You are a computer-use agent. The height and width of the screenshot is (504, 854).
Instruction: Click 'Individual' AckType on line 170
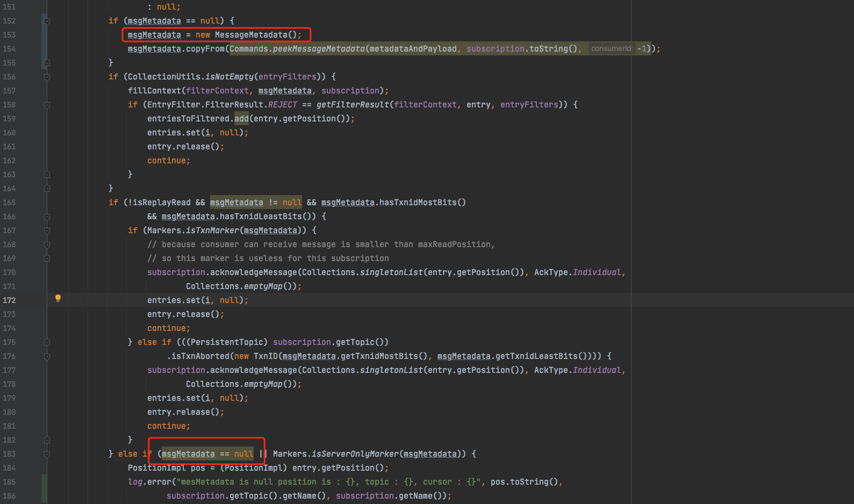coord(597,272)
